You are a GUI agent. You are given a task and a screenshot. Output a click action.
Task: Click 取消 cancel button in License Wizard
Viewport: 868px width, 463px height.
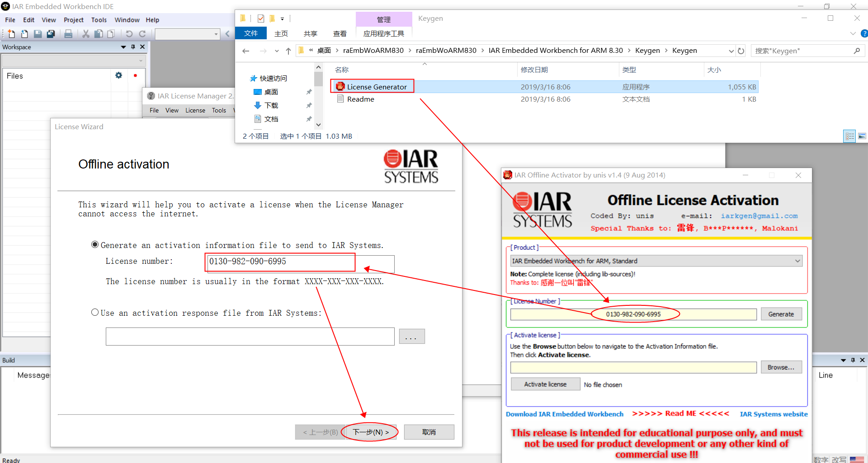(x=429, y=432)
